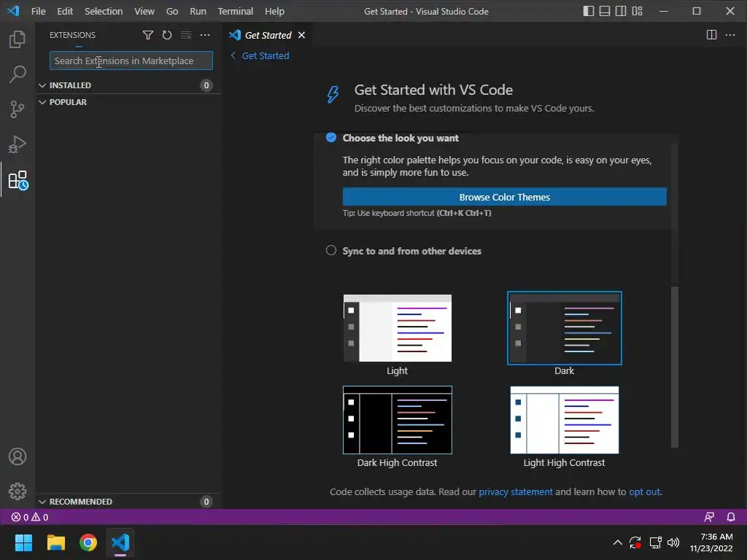Collapse the INSTALLED section

(x=42, y=85)
